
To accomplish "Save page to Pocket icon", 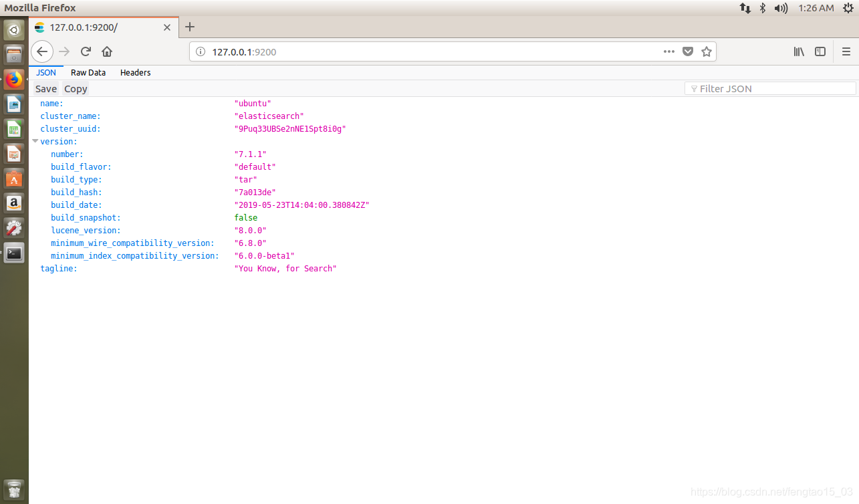I will click(x=688, y=51).
